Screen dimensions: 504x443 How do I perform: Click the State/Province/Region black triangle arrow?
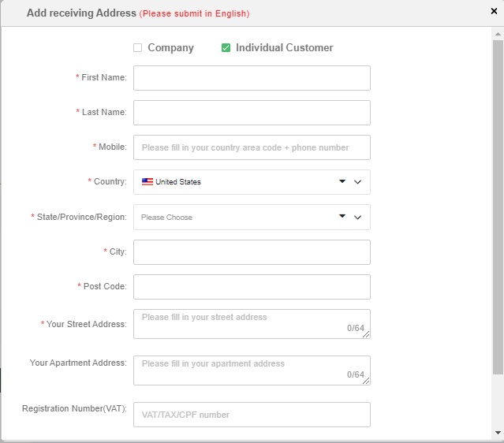pos(342,216)
